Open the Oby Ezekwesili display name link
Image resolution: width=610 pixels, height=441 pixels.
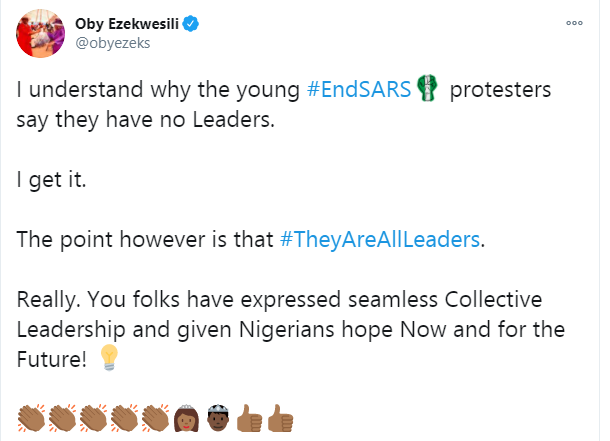127,24
